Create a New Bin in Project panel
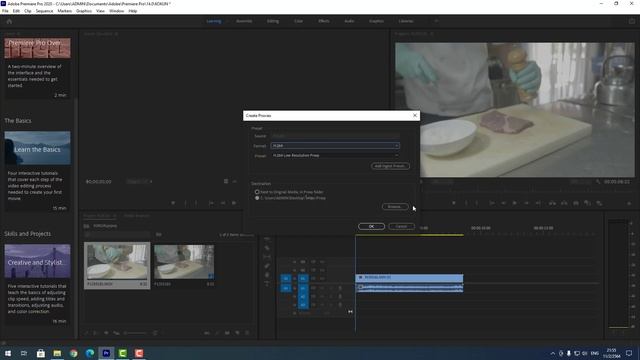The image size is (640, 360). 227,333
